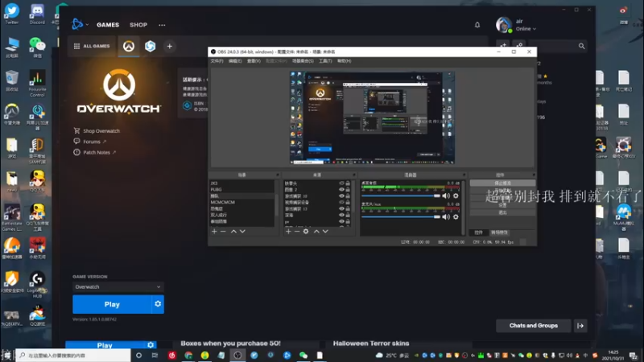This screenshot has width=644, height=362.
Task: Click the Battle.net friends search icon
Action: pyautogui.click(x=581, y=46)
